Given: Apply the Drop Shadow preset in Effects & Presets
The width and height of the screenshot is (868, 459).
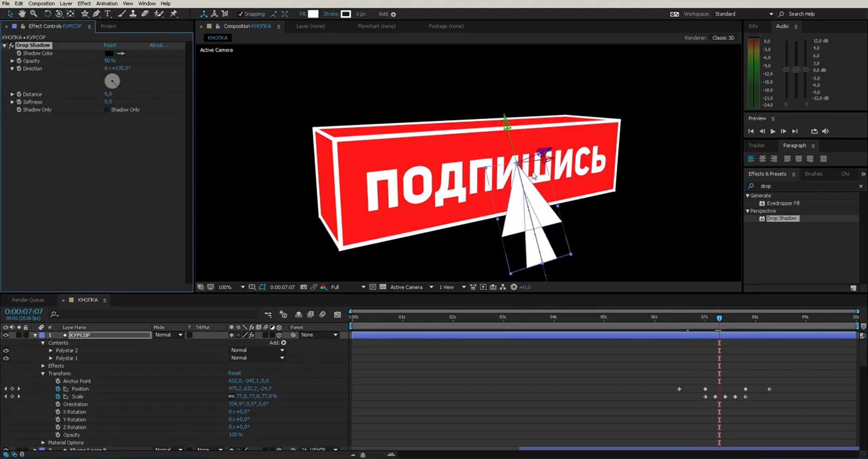Looking at the screenshot, I should click(x=782, y=218).
